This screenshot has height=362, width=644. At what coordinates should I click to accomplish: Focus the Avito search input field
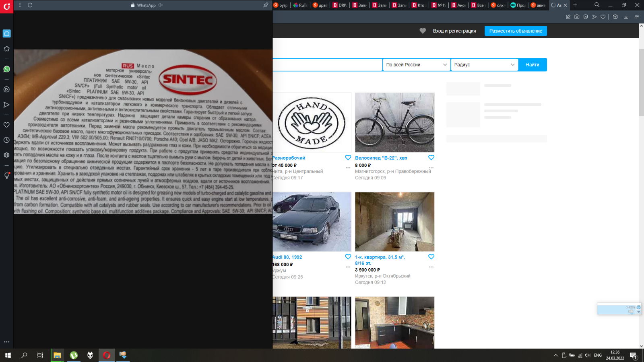(327, 65)
